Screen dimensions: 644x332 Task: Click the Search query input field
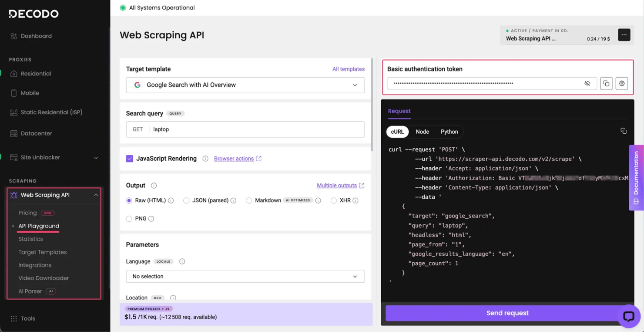[245, 129]
